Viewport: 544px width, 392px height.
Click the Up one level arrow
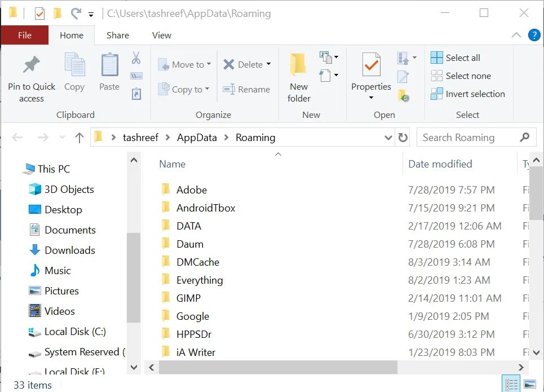pyautogui.click(x=79, y=138)
